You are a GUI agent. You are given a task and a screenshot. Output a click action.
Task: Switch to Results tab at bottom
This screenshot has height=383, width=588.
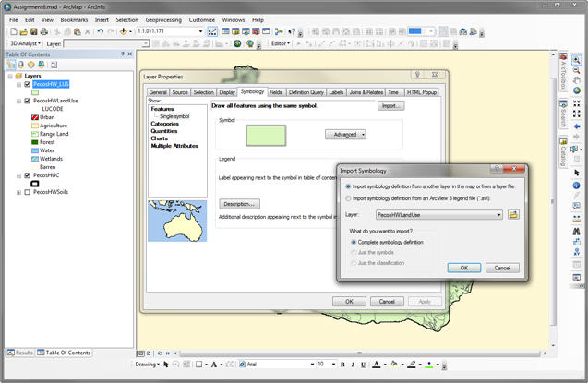pyautogui.click(x=20, y=353)
